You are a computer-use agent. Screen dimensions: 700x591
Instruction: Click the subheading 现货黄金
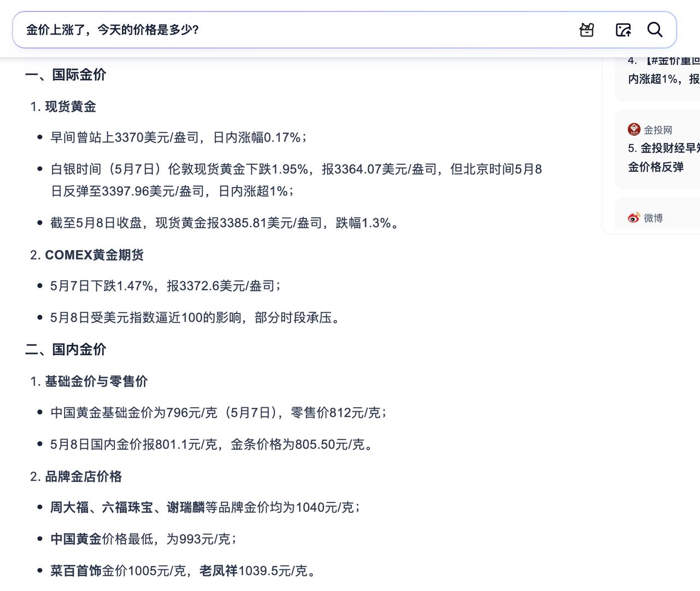point(71,107)
